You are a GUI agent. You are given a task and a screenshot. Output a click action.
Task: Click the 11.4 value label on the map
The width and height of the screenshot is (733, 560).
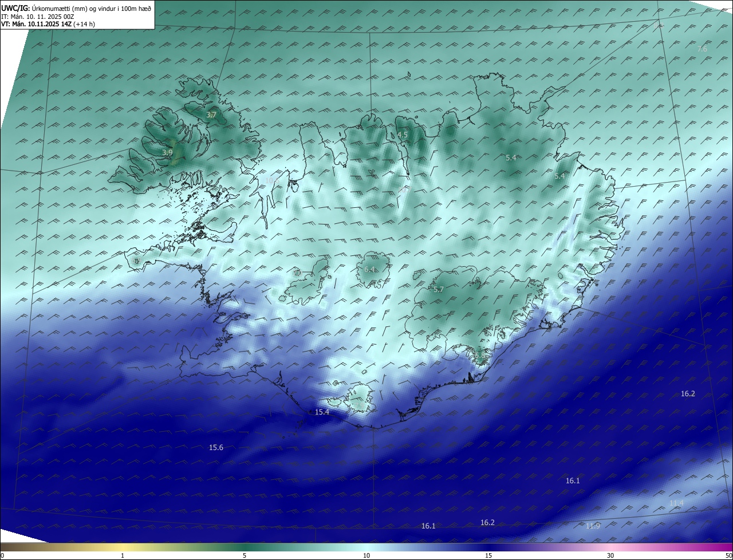tap(676, 503)
